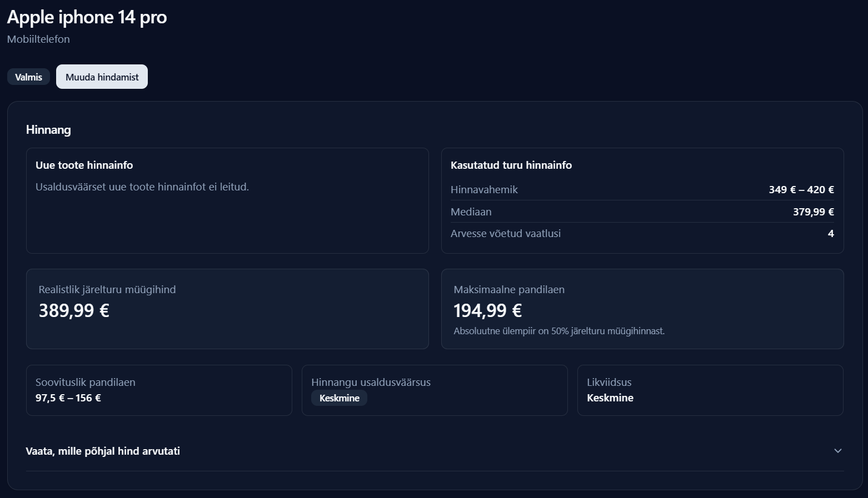
Task: Click the Likviidsus label
Action: pyautogui.click(x=609, y=383)
